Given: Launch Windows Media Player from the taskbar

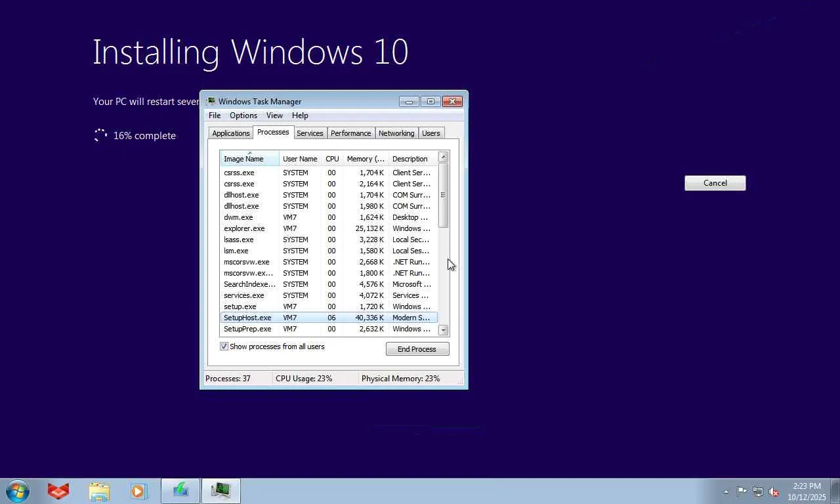Looking at the screenshot, I should (x=138, y=491).
